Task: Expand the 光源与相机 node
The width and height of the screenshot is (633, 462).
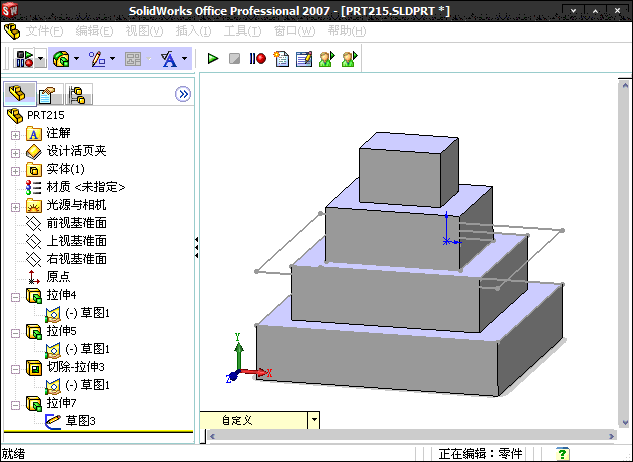Action: tap(15, 207)
